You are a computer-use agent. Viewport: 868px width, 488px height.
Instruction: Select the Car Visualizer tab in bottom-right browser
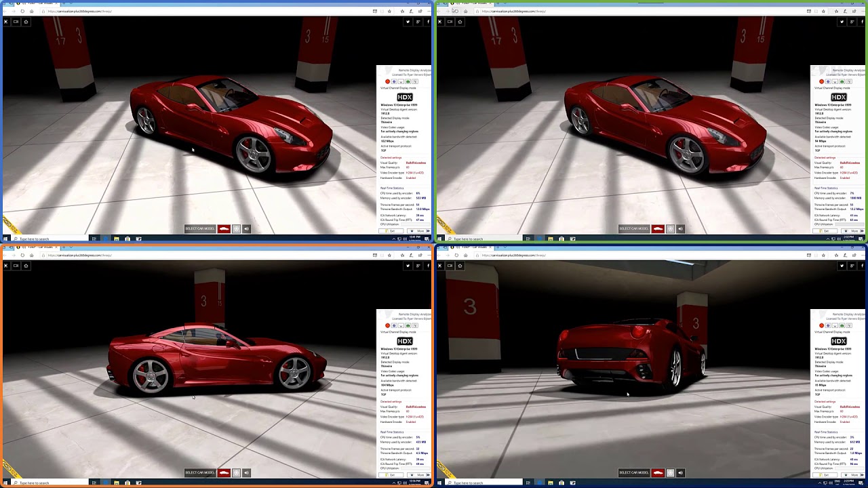471,247
